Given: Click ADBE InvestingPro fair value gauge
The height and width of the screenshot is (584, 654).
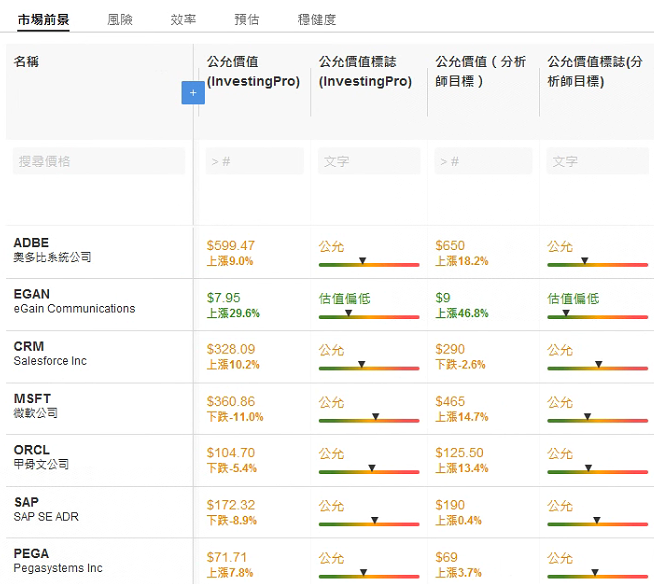Looking at the screenshot, I should 369,263.
